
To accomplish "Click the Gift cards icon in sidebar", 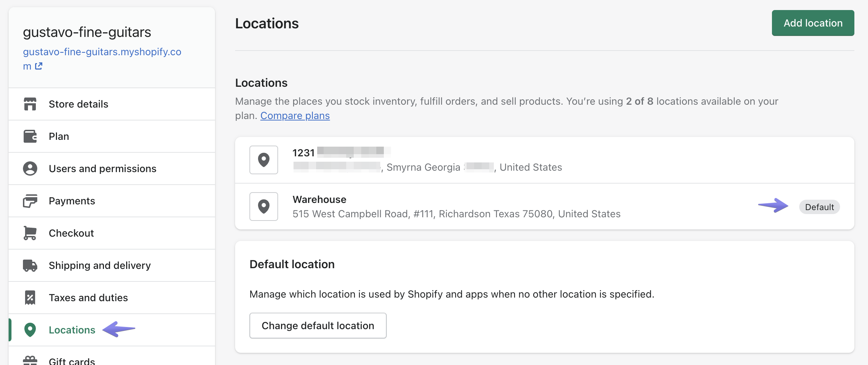I will coord(30,360).
